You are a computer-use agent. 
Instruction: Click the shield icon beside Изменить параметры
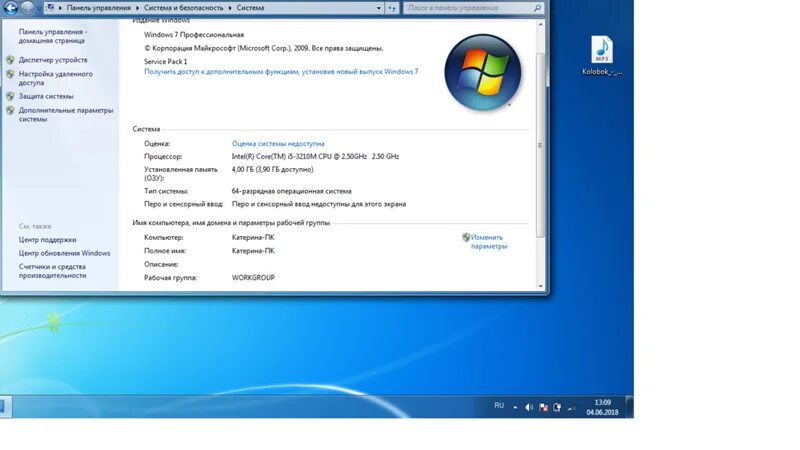[466, 237]
